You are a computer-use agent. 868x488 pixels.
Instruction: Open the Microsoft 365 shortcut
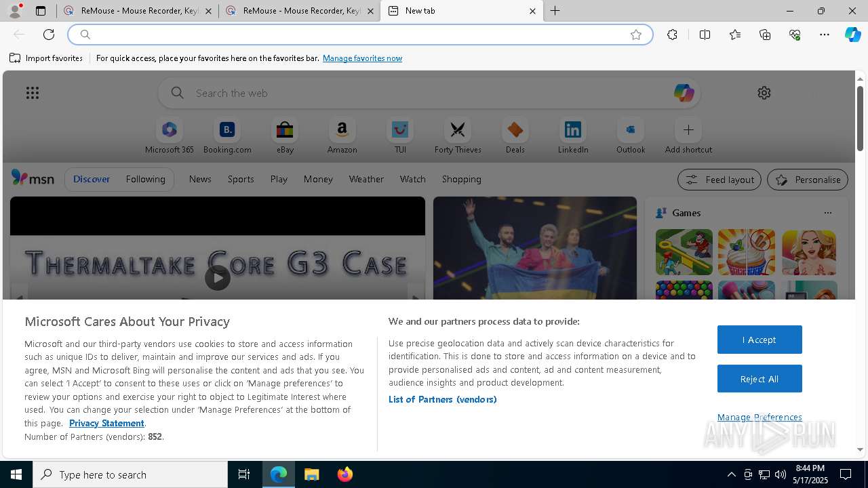(x=170, y=136)
